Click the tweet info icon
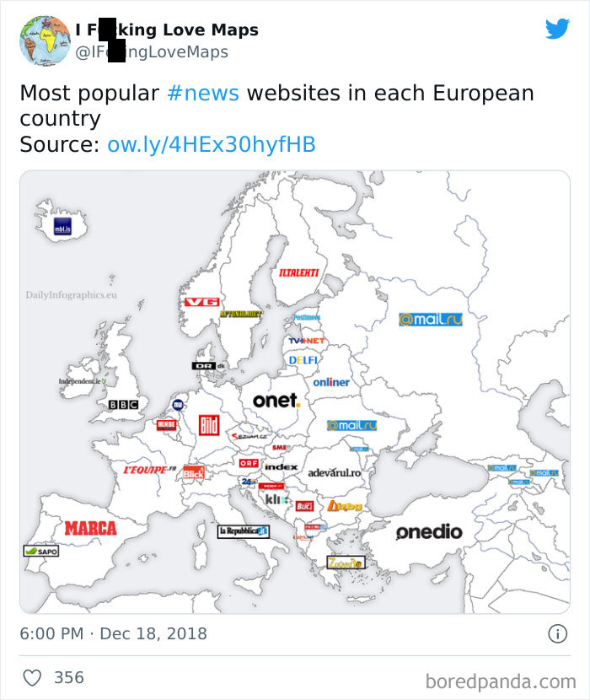This screenshot has height=700, width=590. 557,633
